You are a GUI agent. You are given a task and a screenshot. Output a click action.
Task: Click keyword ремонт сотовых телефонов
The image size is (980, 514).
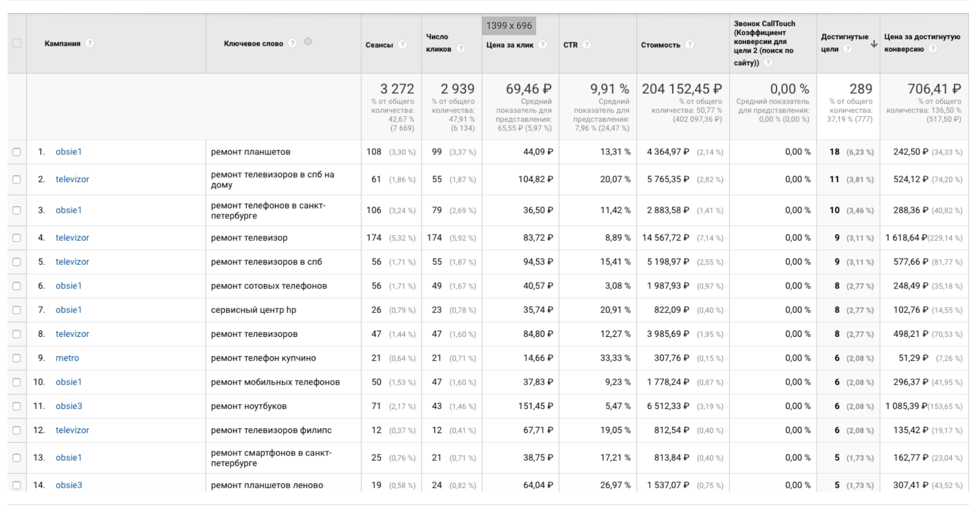click(x=269, y=286)
